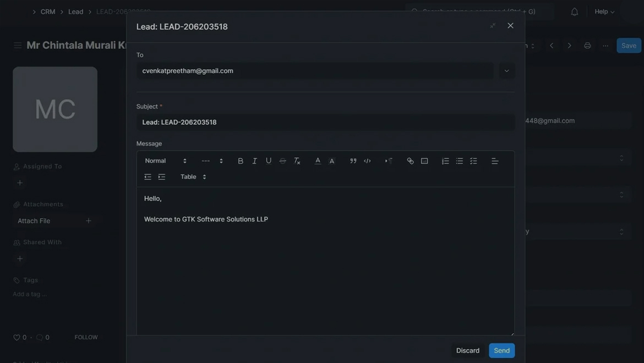This screenshot has width=644, height=363.
Task: Send the email
Action: pos(501,350)
